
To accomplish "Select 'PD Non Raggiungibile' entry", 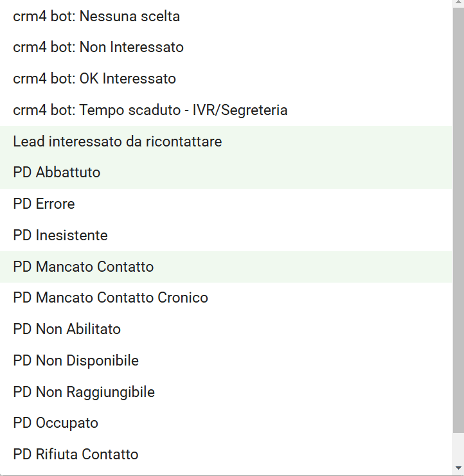I will coord(226,392).
